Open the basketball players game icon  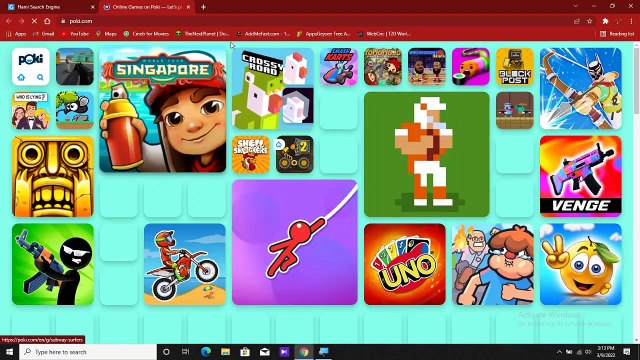pyautogui.click(x=427, y=67)
